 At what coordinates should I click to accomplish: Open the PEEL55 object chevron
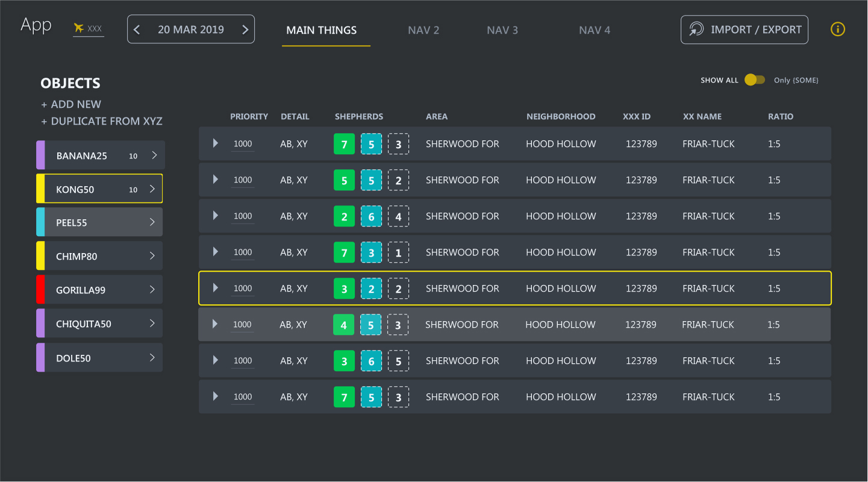(152, 222)
